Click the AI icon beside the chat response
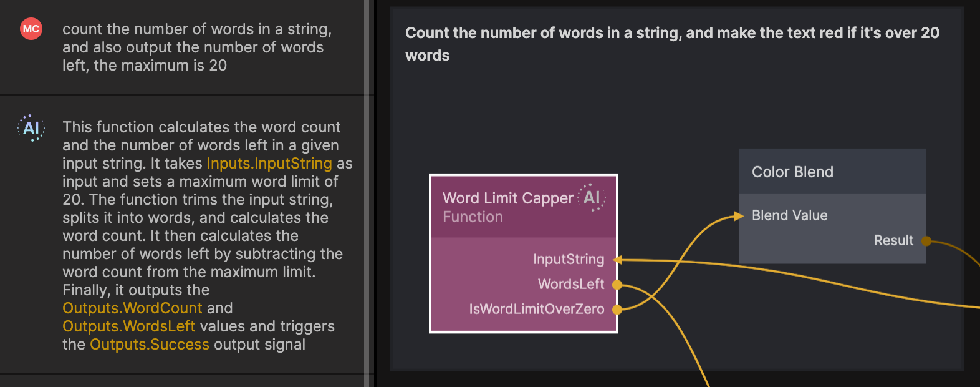Image resolution: width=980 pixels, height=387 pixels. (31, 128)
